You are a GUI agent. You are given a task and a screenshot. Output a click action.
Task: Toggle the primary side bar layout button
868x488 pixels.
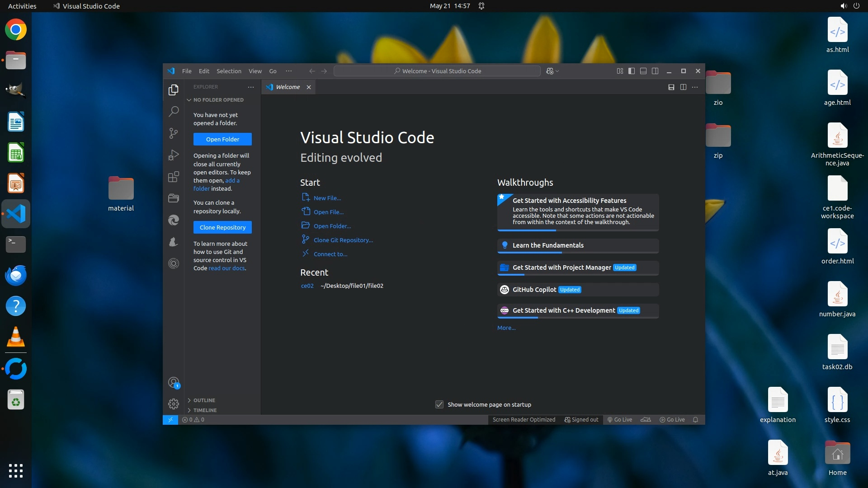(x=632, y=71)
